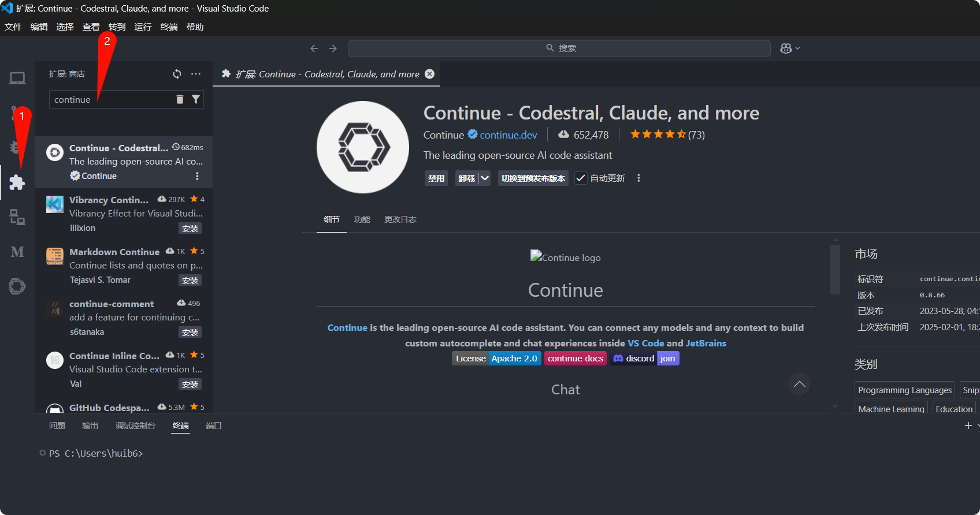Click the broken Continue logo image
The width and height of the screenshot is (980, 515).
[566, 257]
